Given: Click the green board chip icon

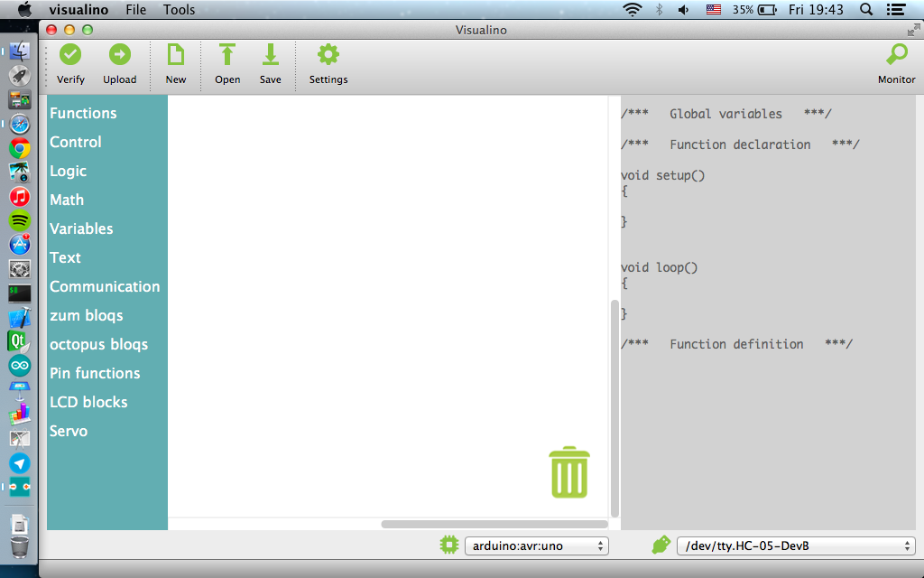Looking at the screenshot, I should [449, 545].
